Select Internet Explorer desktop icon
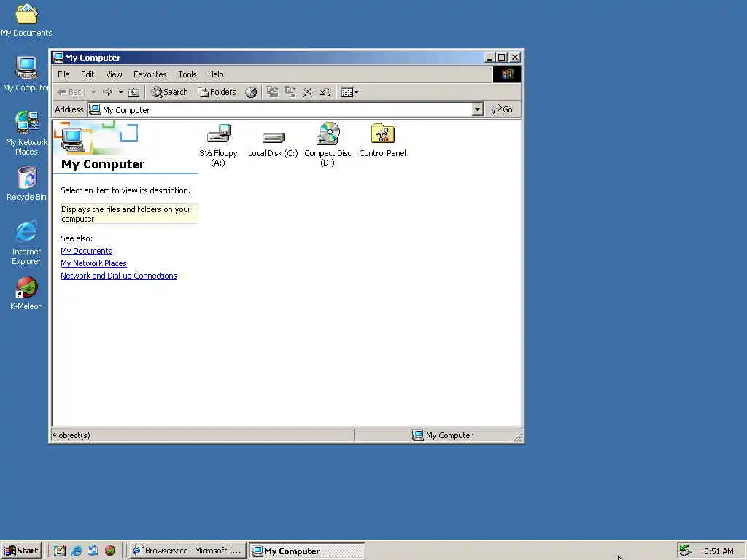The width and height of the screenshot is (747, 560). (x=26, y=242)
